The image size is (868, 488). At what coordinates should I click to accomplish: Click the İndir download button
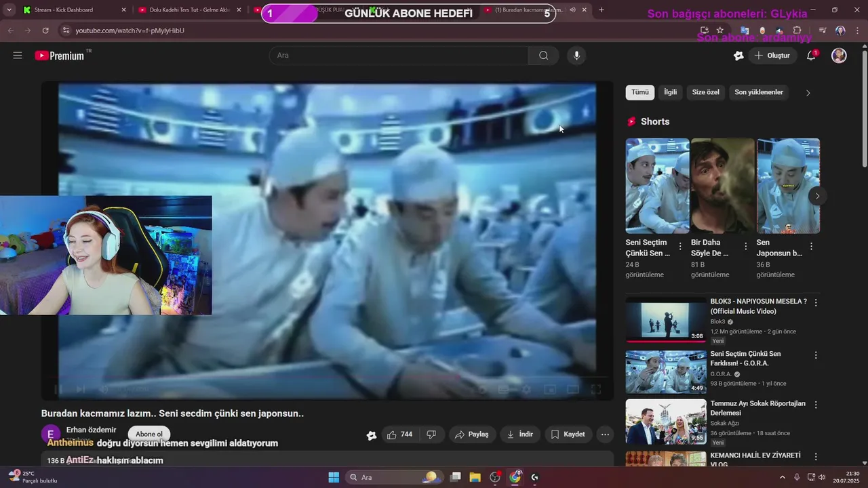pyautogui.click(x=520, y=434)
